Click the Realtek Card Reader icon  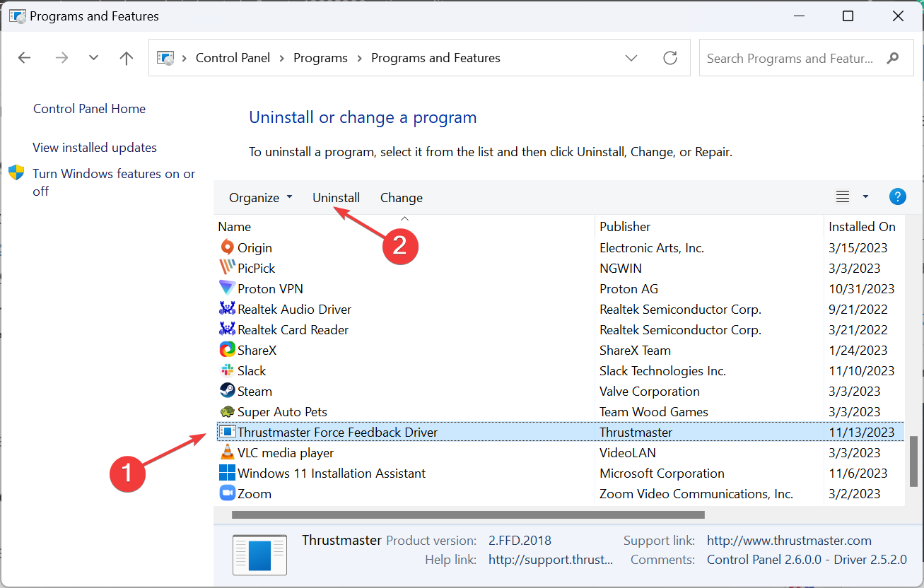pyautogui.click(x=227, y=329)
